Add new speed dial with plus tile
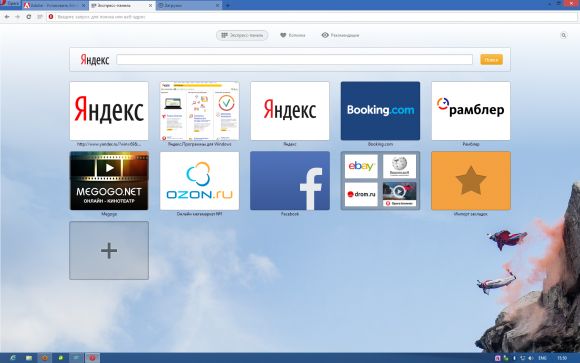Image resolution: width=580 pixels, height=363 pixels. pyautogui.click(x=109, y=251)
